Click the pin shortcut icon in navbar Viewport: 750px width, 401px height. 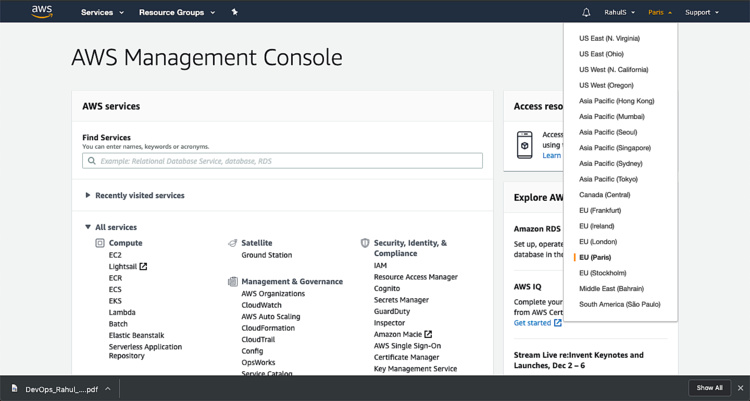point(234,12)
